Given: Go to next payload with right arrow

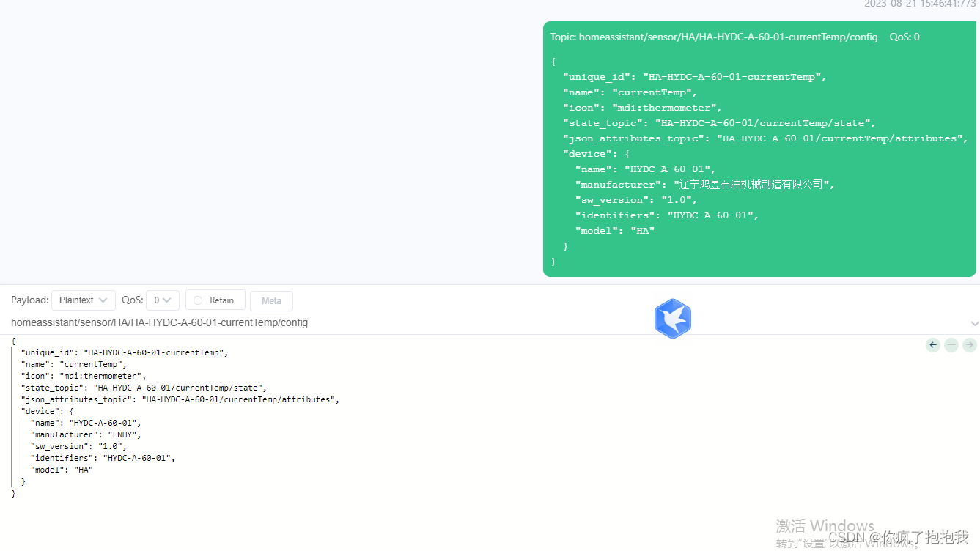Looking at the screenshot, I should [x=969, y=344].
